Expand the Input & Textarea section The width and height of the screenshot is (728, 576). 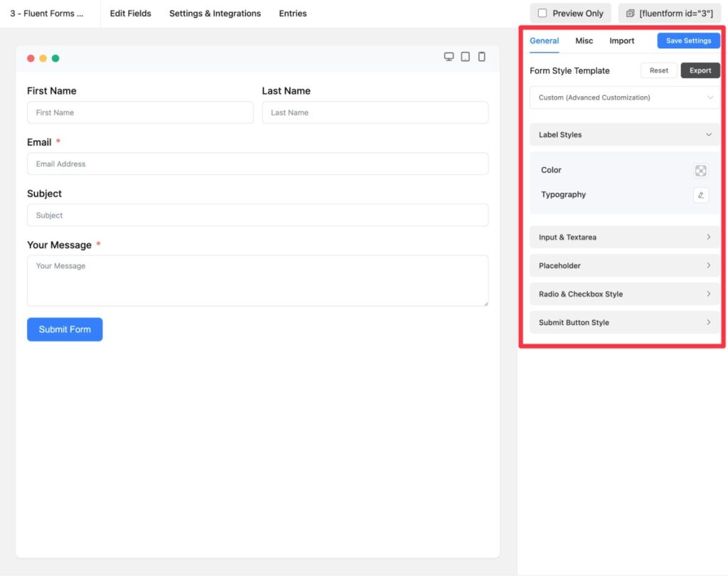coord(624,237)
